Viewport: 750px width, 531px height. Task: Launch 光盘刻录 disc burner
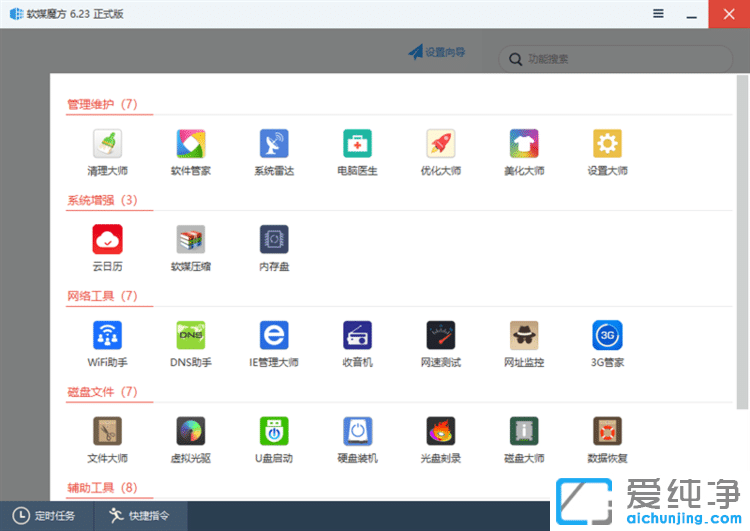click(x=441, y=431)
